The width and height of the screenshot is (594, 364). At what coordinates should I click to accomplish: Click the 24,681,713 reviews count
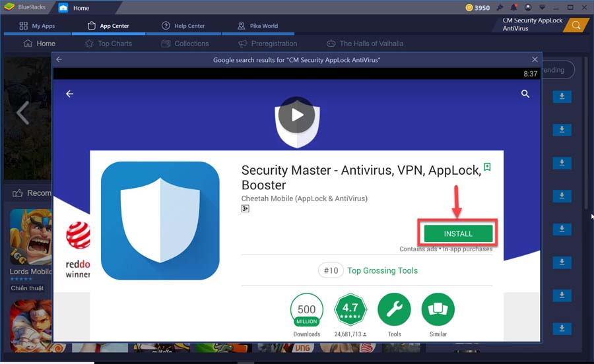coord(350,334)
